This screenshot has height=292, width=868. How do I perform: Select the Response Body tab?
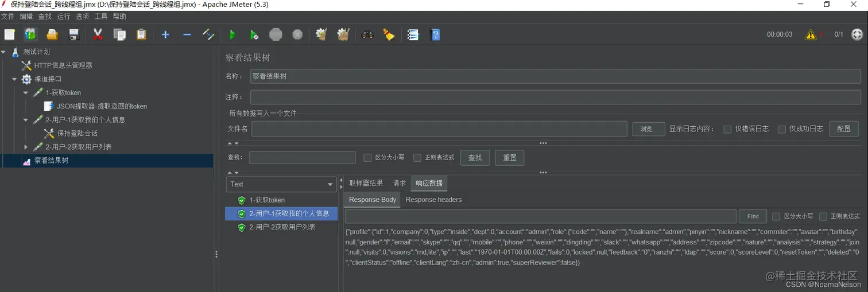tap(373, 200)
